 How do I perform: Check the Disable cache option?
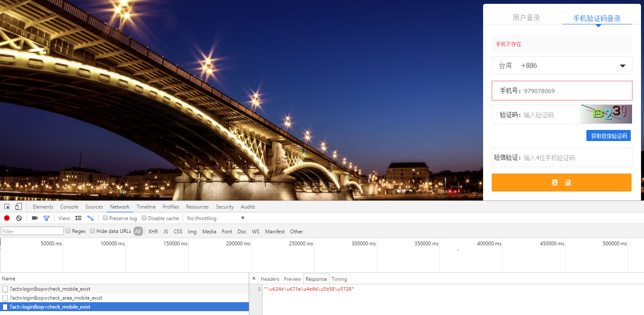(x=144, y=218)
